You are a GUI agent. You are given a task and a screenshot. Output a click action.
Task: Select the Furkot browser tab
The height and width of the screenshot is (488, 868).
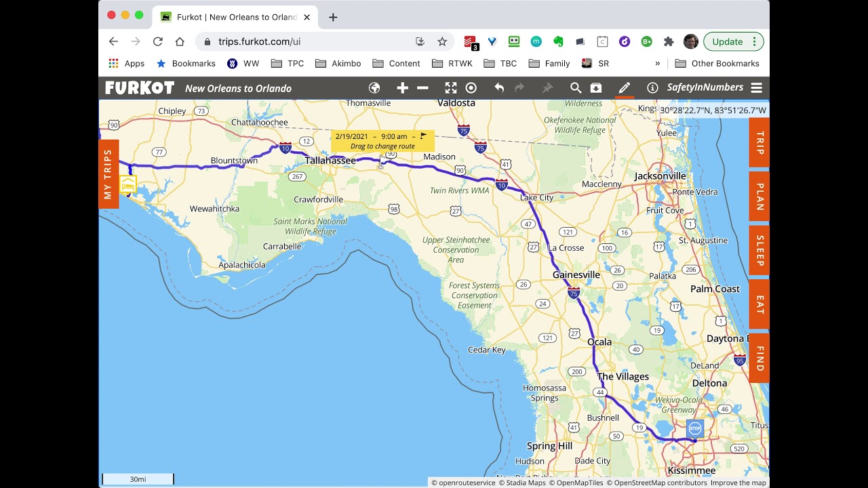pyautogui.click(x=235, y=17)
